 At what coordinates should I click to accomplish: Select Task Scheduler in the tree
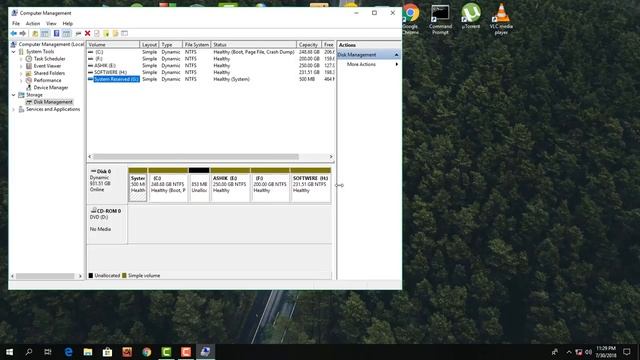click(49, 59)
